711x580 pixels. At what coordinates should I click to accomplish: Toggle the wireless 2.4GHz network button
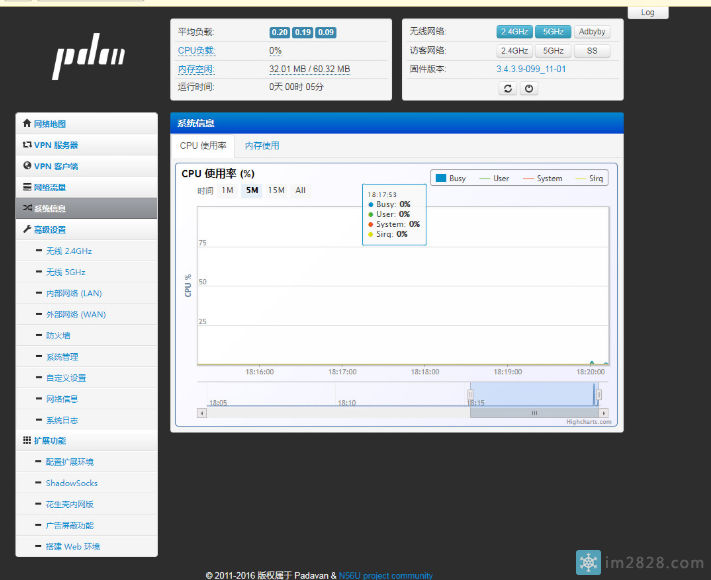[x=514, y=32]
